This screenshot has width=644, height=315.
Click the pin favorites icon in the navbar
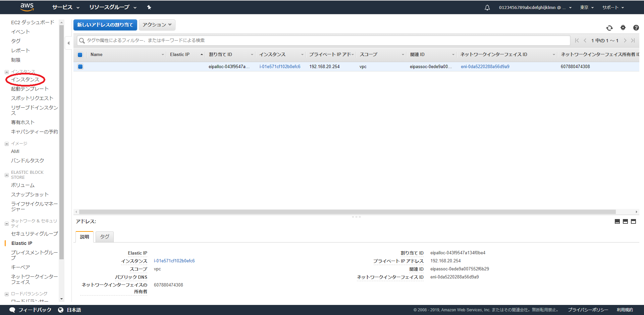coord(149,7)
